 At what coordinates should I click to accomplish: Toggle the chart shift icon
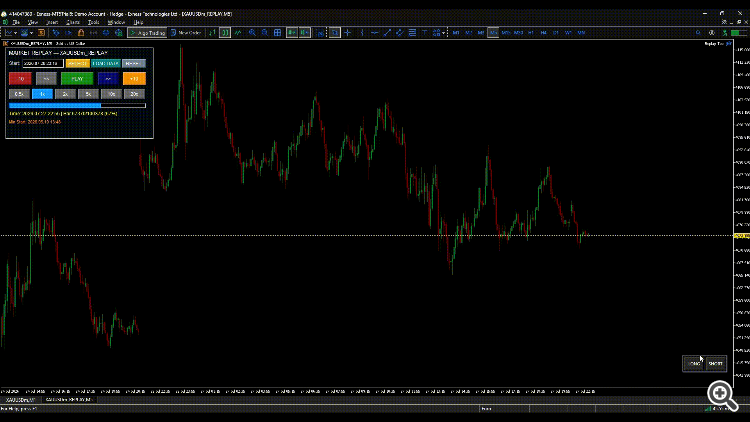(x=305, y=33)
